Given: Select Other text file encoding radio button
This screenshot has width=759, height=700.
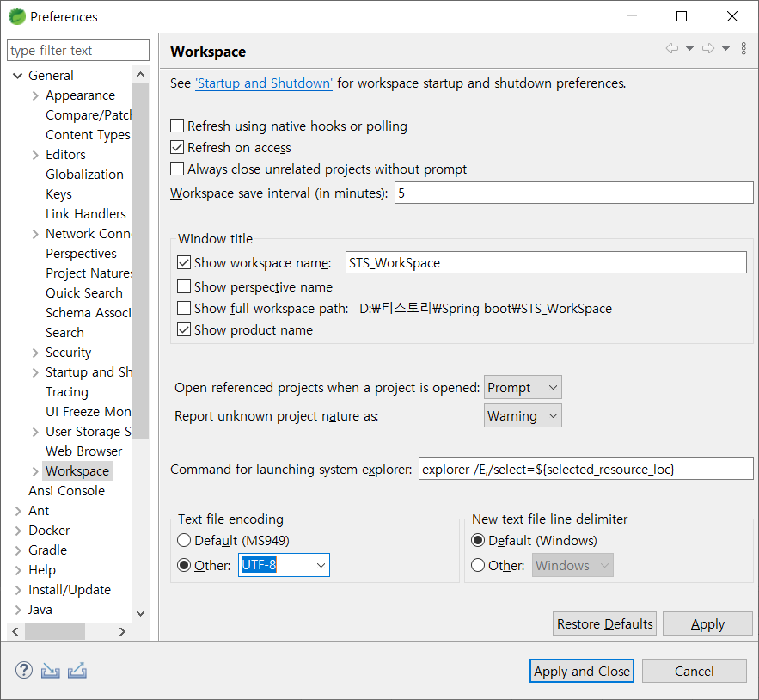Looking at the screenshot, I should tap(184, 565).
